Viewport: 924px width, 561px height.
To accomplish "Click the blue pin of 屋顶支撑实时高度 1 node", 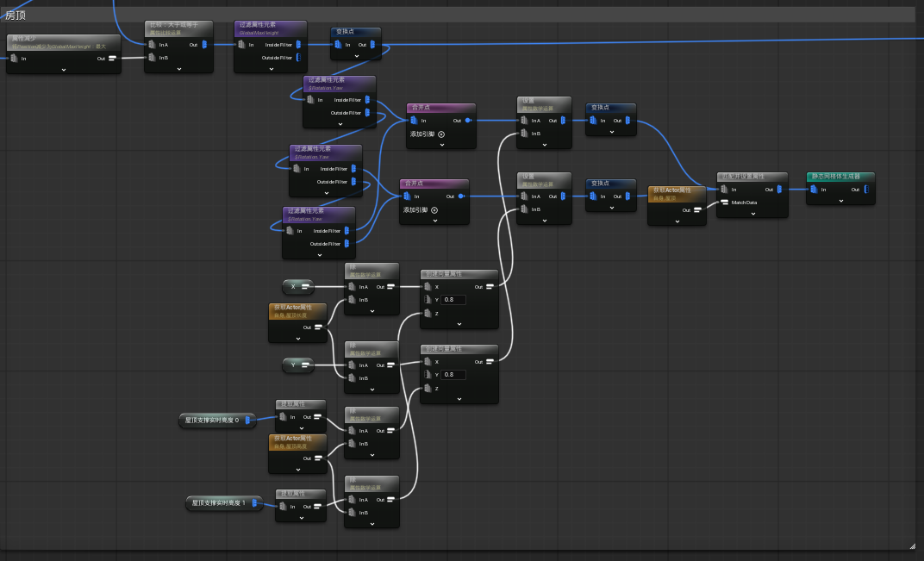I will (254, 502).
